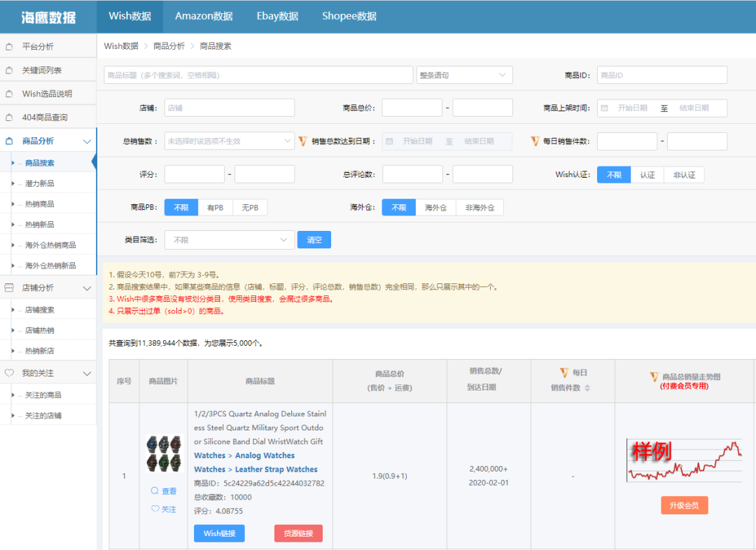Click the 评分 minimum input field
This screenshot has width=756, height=550.
[195, 174]
